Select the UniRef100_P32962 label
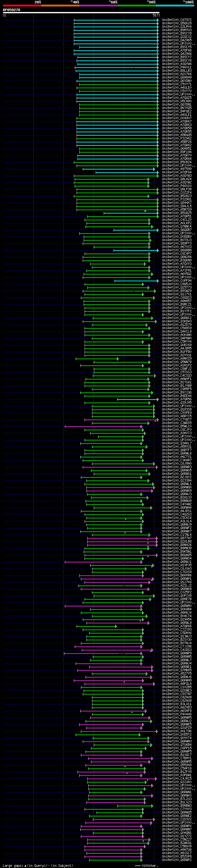The height and width of the screenshot is (868, 197). point(177,139)
